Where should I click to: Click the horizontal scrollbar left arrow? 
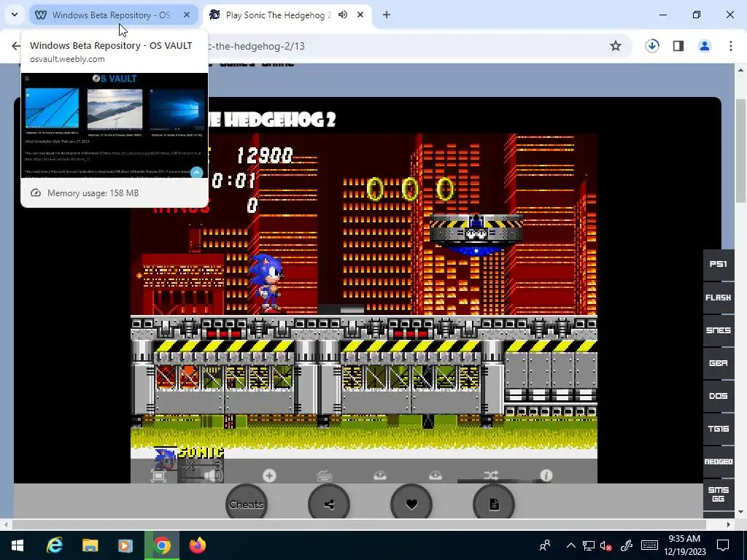click(x=6, y=525)
